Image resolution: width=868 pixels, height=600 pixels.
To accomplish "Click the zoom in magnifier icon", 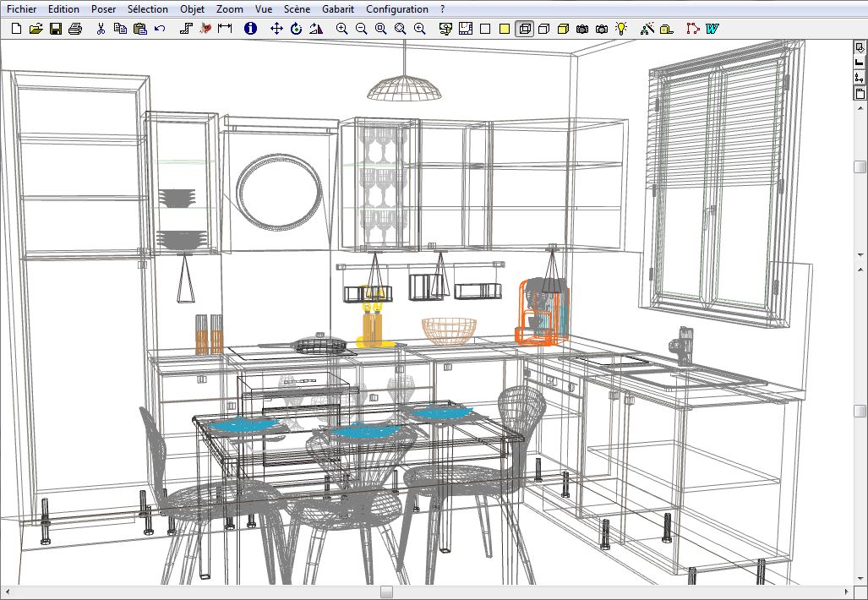I will (341, 29).
